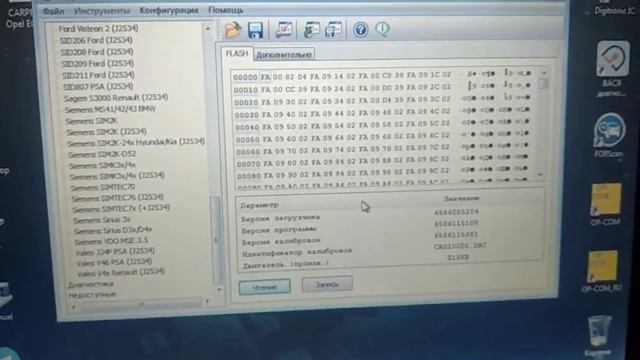Image resolution: width=640 pixels, height=360 pixels.
Task: Select Valeo V46 PSA (J2534) entry
Action: coord(115,262)
